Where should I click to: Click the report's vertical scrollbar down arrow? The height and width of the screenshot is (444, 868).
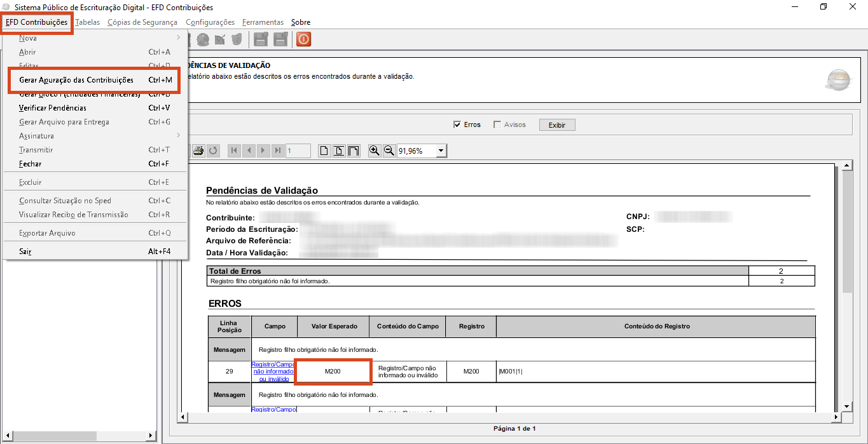click(846, 406)
